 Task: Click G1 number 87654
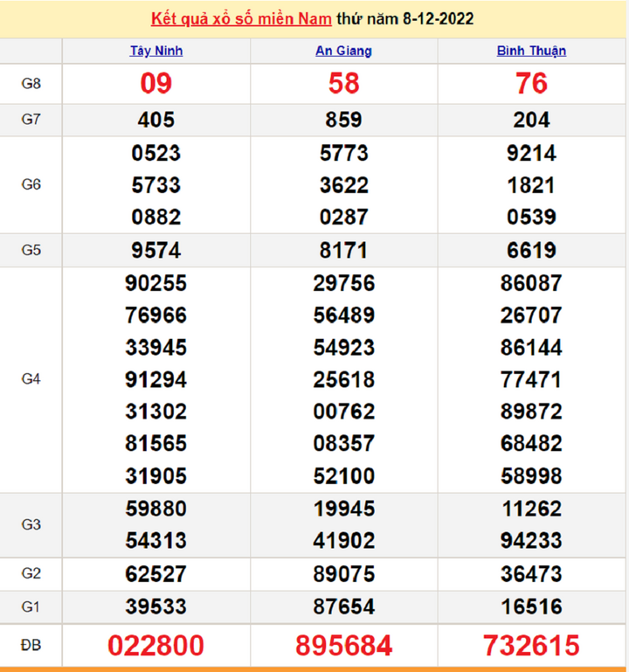[x=343, y=606]
